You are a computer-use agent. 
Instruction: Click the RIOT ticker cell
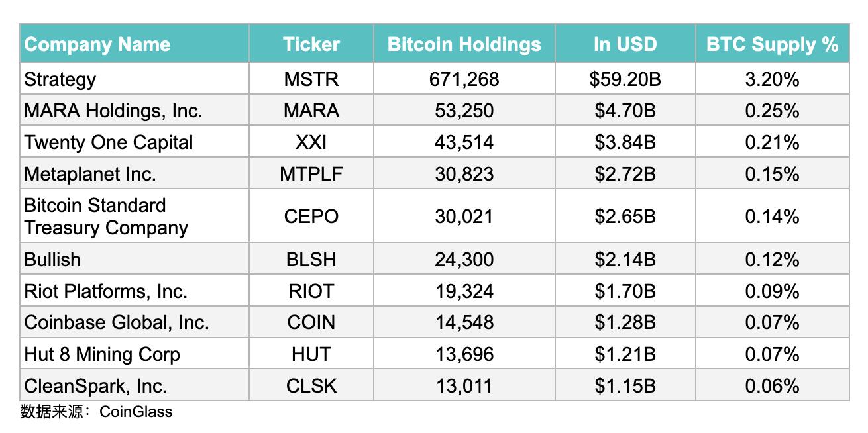point(311,291)
